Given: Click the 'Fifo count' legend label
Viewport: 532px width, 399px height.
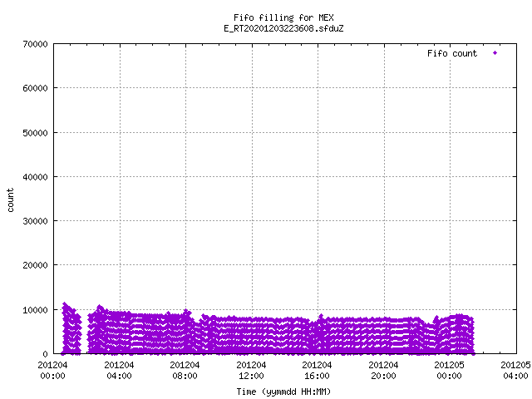Looking at the screenshot, I should click(452, 53).
